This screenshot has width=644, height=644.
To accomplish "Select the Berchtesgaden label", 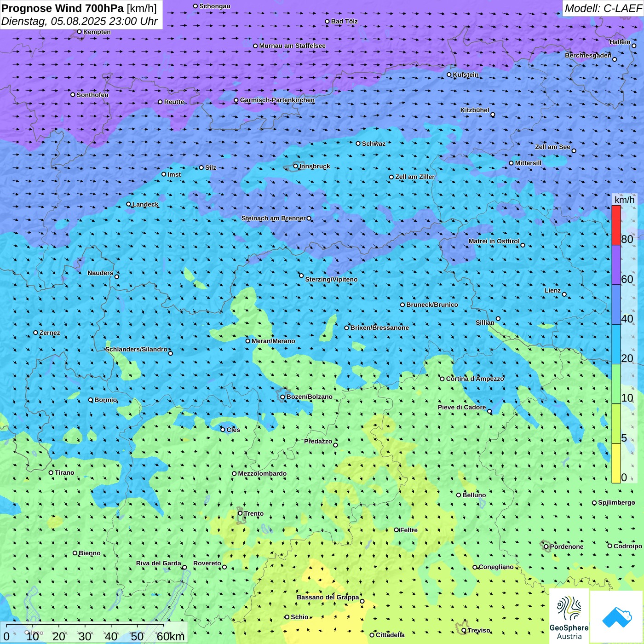I will (588, 55).
